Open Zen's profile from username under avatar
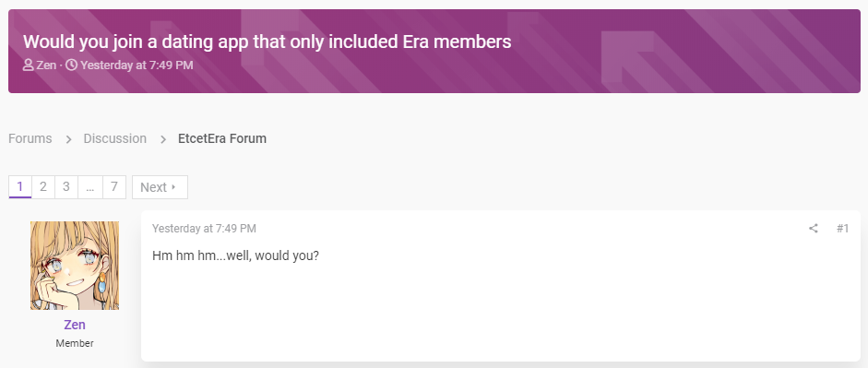 75,325
